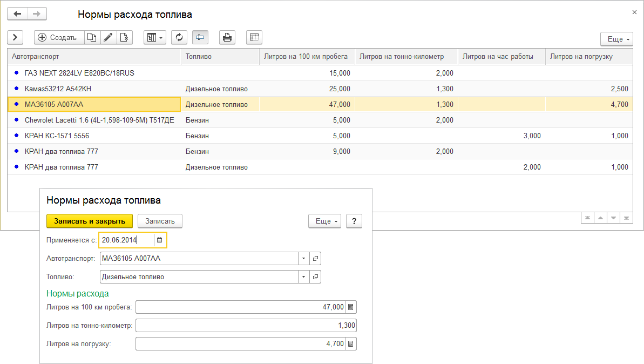Screen dimensions: 644x364
Task: Click the Литров на тонно-километр input field
Action: point(246,326)
